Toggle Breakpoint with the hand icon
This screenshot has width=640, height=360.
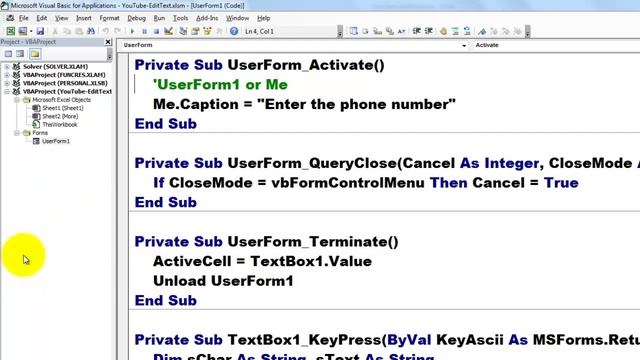coord(443,31)
